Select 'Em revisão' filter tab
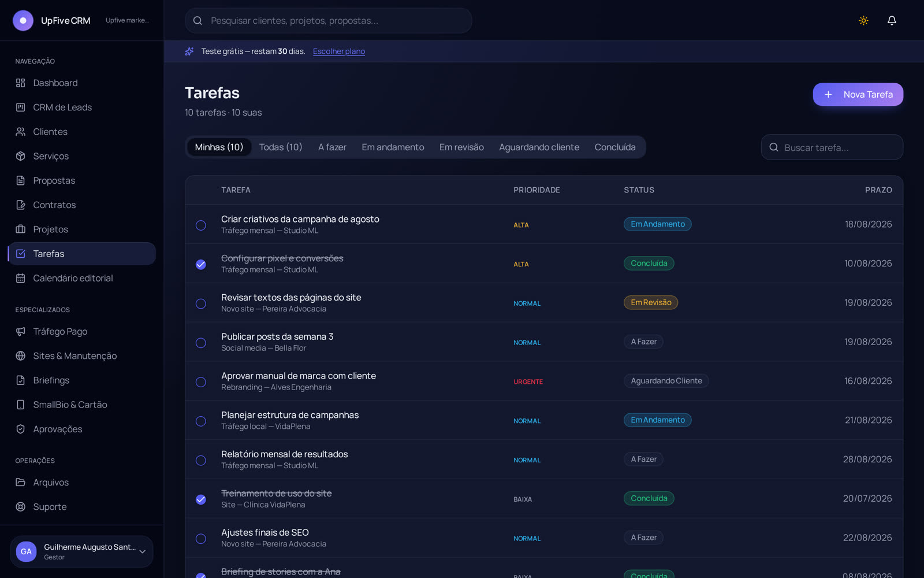The width and height of the screenshot is (924, 578). click(461, 147)
